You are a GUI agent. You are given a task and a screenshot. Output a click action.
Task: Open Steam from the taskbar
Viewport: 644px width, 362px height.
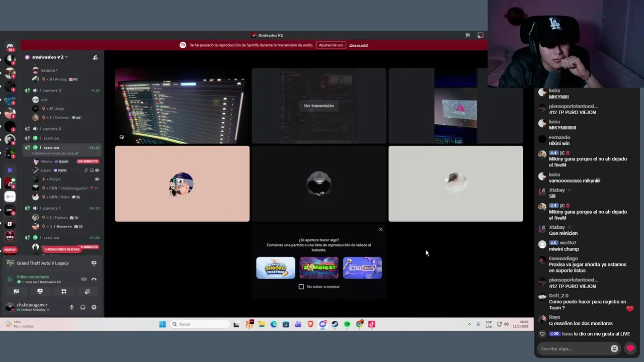click(335, 324)
